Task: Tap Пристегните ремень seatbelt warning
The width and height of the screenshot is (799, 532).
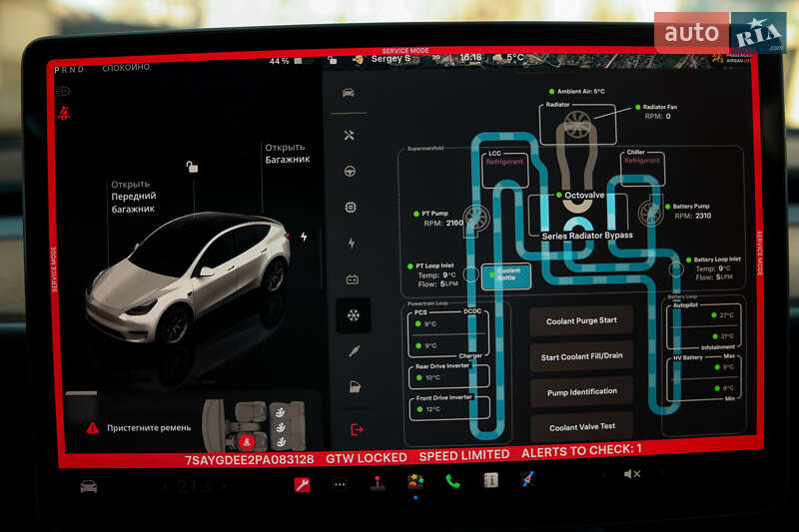Action: (x=149, y=427)
